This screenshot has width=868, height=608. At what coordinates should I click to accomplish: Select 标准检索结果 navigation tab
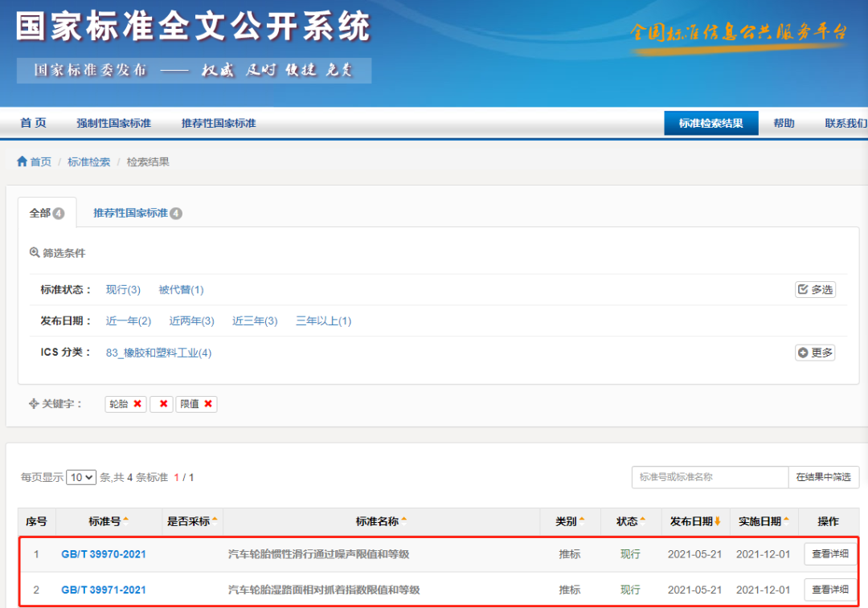pyautogui.click(x=711, y=123)
